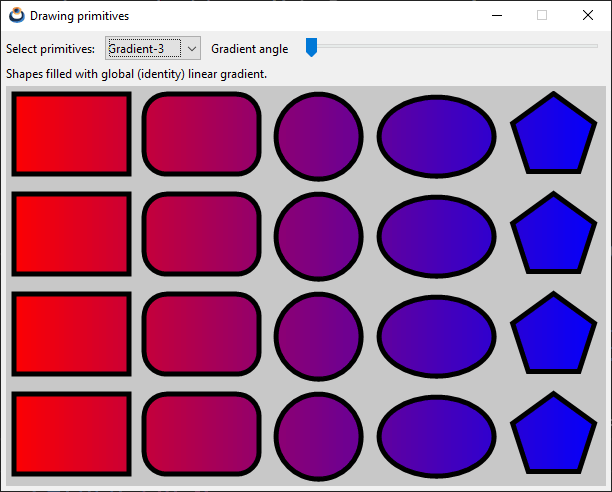Click the rounded rectangle in the third row
The width and height of the screenshot is (612, 492).
pos(201,334)
